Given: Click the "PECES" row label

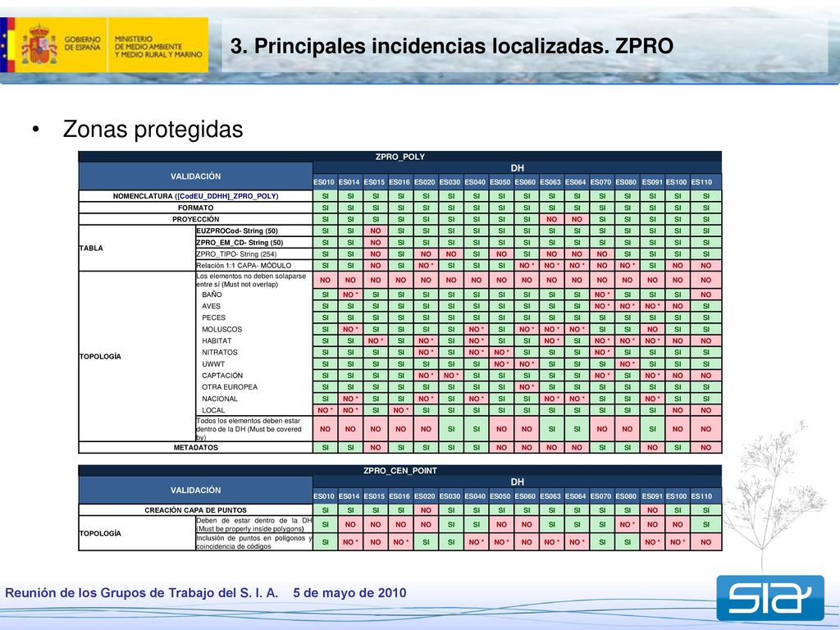Looking at the screenshot, I should (x=214, y=317).
